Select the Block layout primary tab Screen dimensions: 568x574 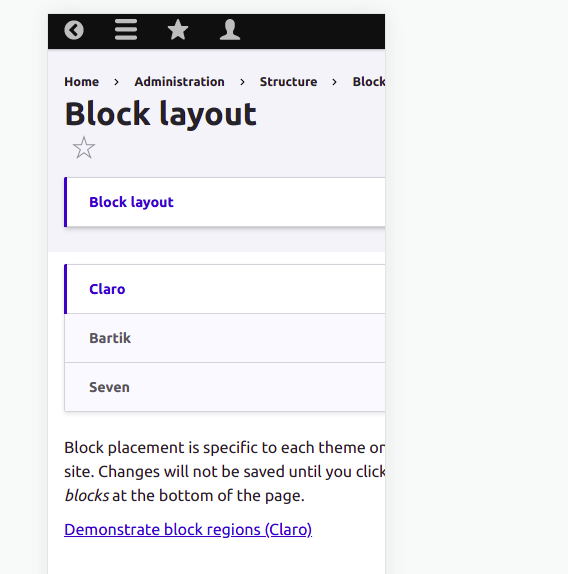pyautogui.click(x=131, y=202)
